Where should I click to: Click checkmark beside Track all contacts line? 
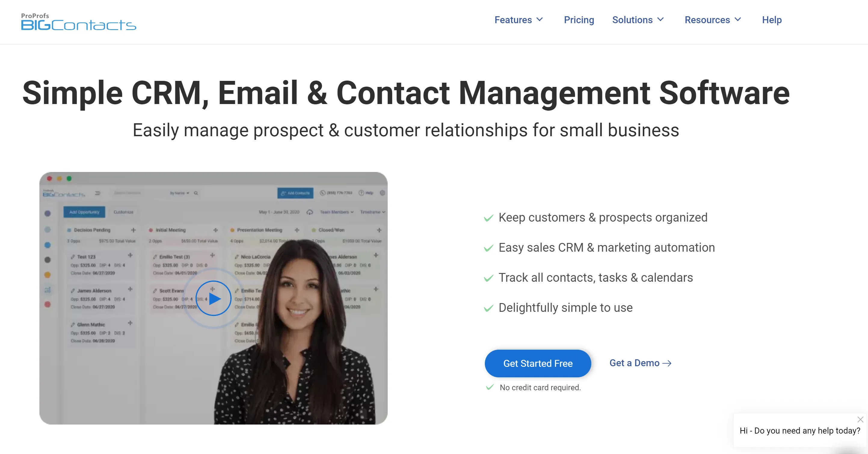click(x=488, y=278)
